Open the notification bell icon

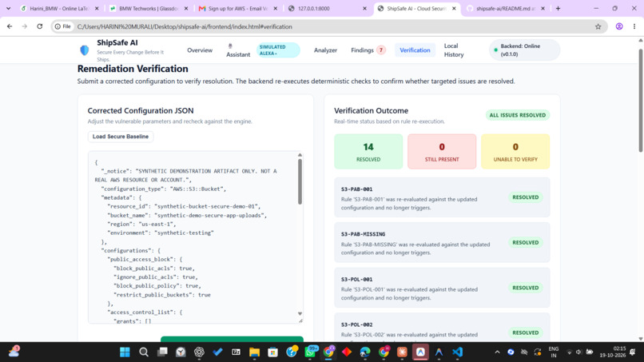point(633,352)
